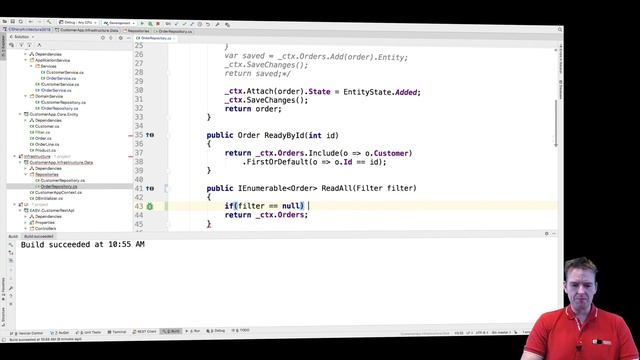The width and height of the screenshot is (640, 360).
Task: Open the Solution view dropdown
Action: click(x=22, y=37)
